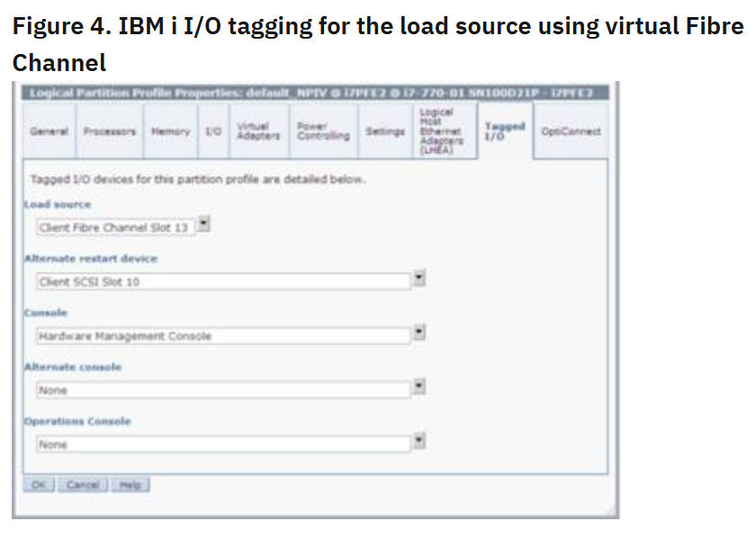Expand the Alternate restart device dropdown arrow
Screen dimensions: 756x539
[419, 278]
